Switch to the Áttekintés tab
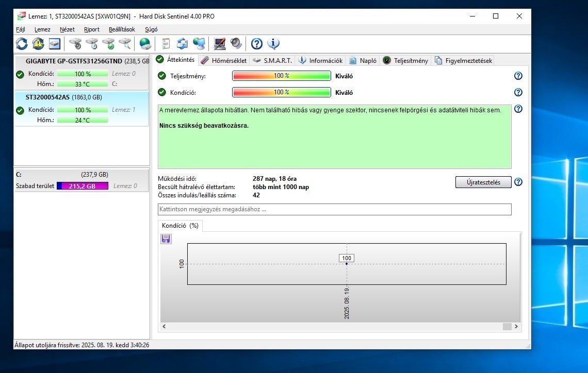This screenshot has height=373, width=588. pyautogui.click(x=175, y=60)
